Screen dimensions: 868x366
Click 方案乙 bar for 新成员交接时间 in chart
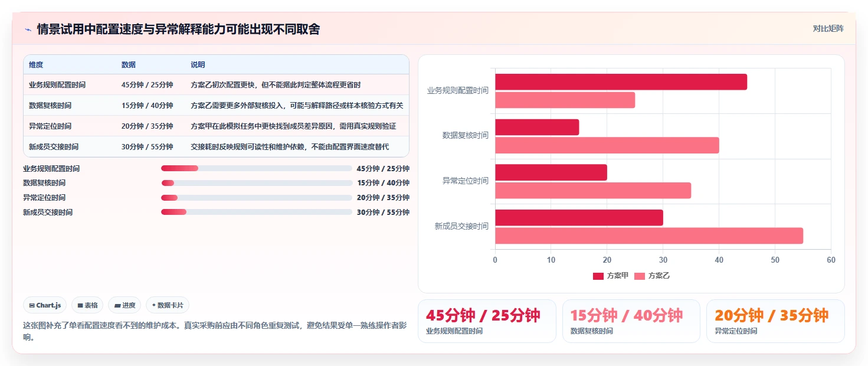(649, 236)
